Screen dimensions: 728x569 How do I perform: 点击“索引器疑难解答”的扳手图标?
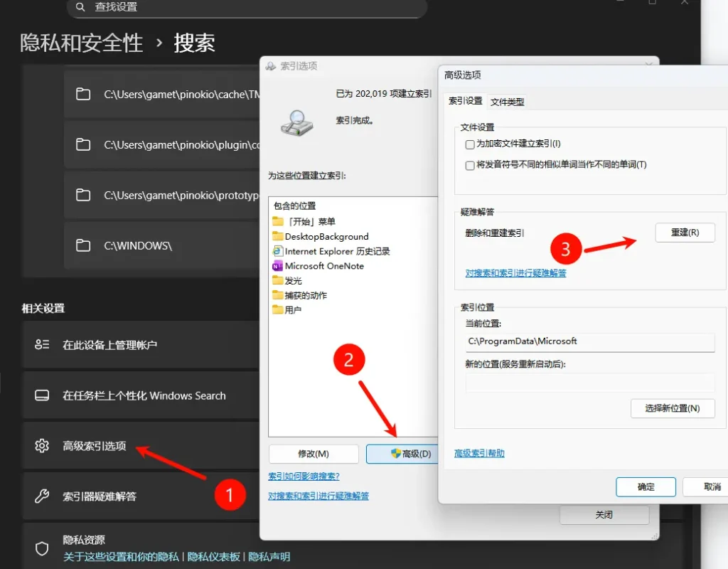coord(42,496)
